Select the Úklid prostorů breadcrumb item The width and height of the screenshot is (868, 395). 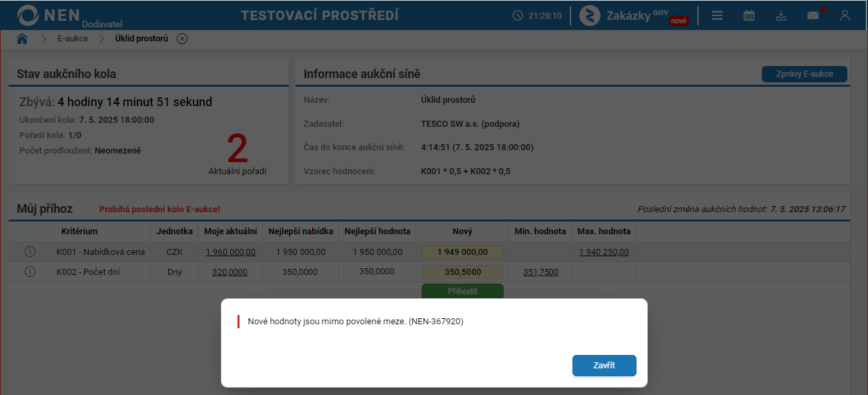click(x=142, y=39)
